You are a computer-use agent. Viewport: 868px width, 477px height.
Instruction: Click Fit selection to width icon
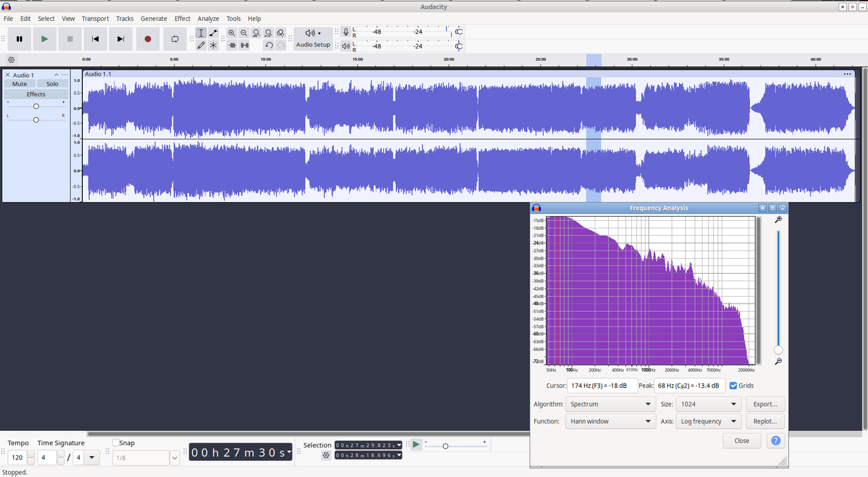(x=256, y=33)
